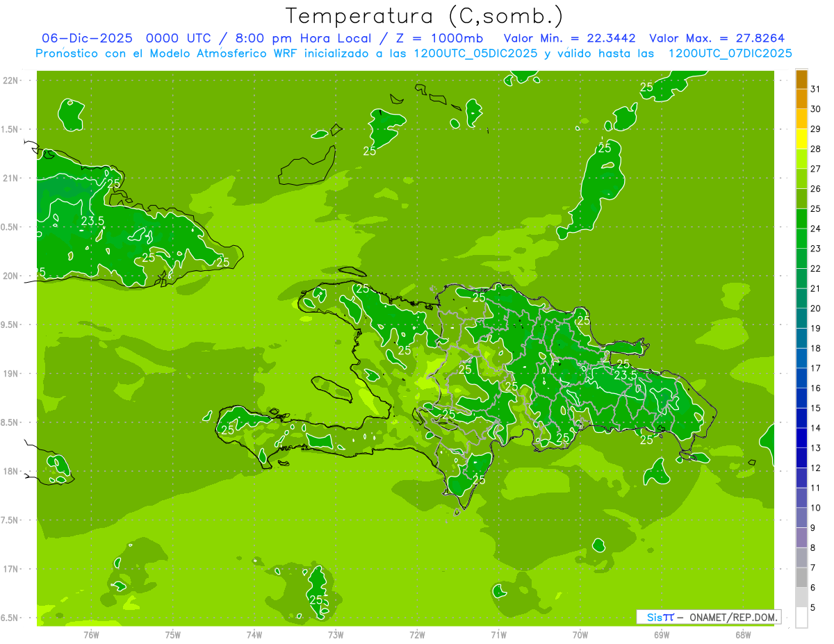834x644 pixels.
Task: Click the '76W' longitude label
Action: tap(91, 635)
